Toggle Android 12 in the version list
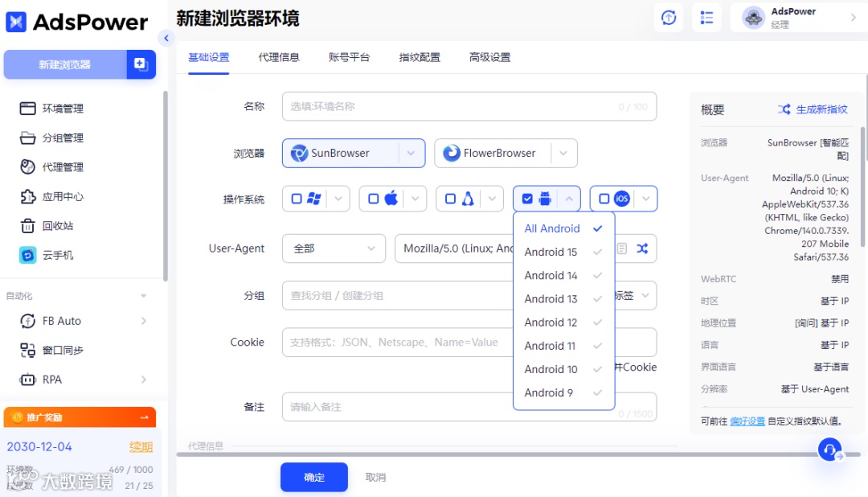Viewport: 868px width, 497px height. pyautogui.click(x=563, y=322)
